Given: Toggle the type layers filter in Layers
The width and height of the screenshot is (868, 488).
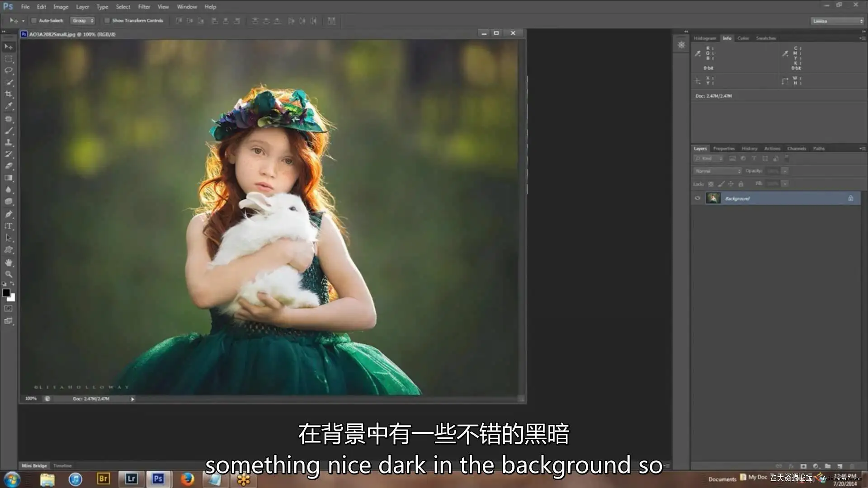Looking at the screenshot, I should [x=754, y=159].
